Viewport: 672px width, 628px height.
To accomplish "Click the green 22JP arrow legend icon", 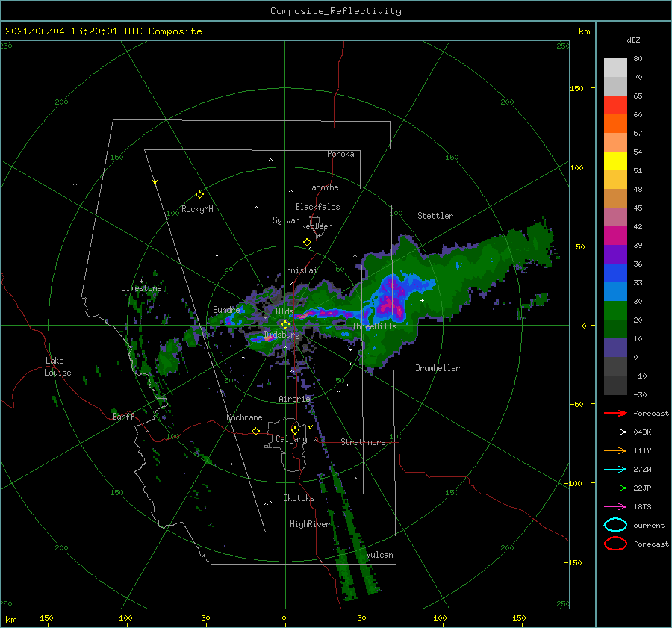I will point(615,488).
